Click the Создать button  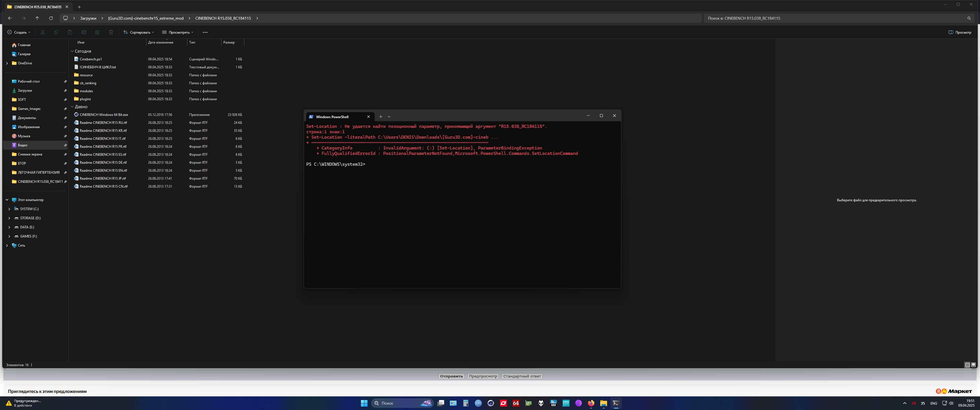coord(19,32)
